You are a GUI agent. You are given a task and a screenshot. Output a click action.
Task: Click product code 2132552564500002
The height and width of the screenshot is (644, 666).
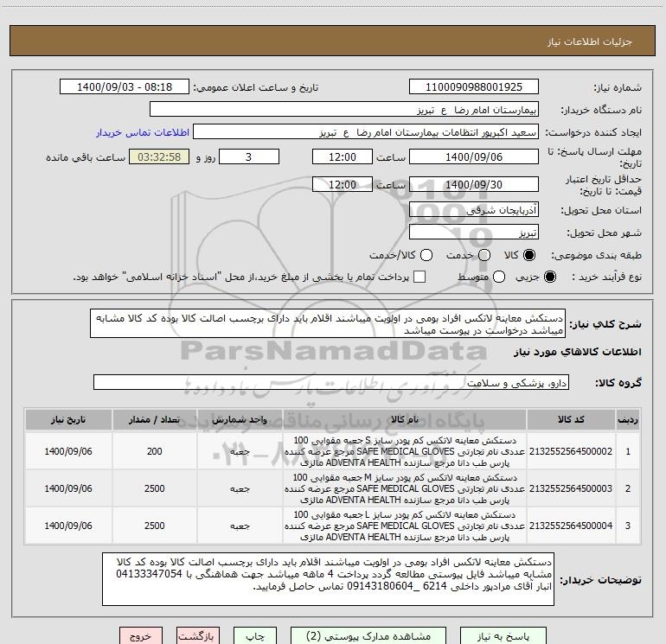[x=571, y=451]
